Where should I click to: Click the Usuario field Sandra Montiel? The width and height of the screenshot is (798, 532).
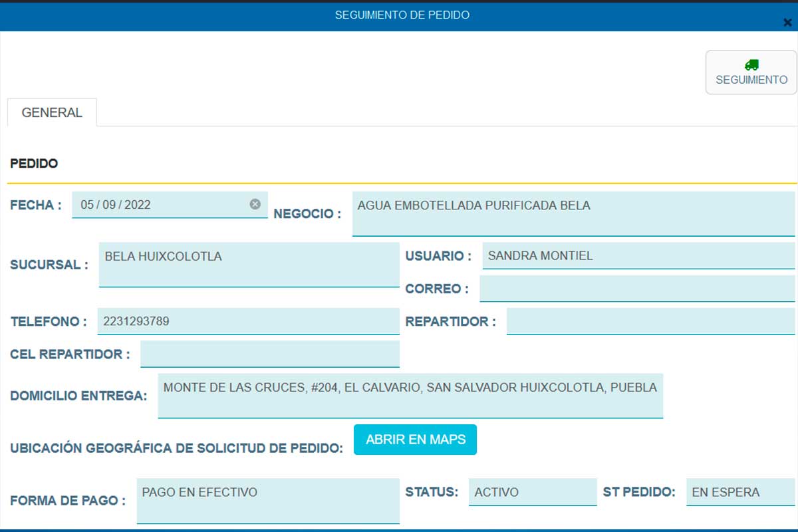coord(638,255)
